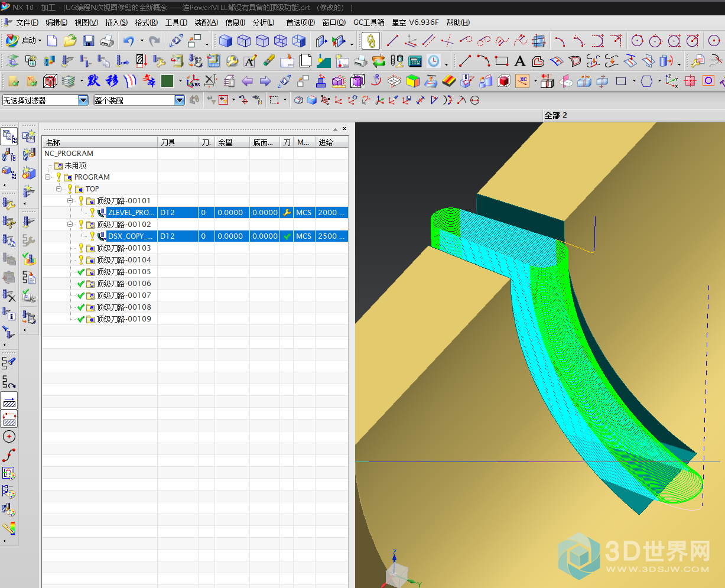This screenshot has height=588, width=725.
Task: Open Geometry View icon in sidebar
Action: (x=9, y=173)
